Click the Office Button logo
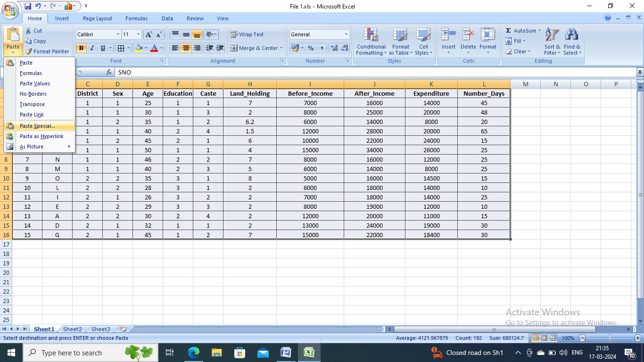The image size is (644, 362). point(10,10)
